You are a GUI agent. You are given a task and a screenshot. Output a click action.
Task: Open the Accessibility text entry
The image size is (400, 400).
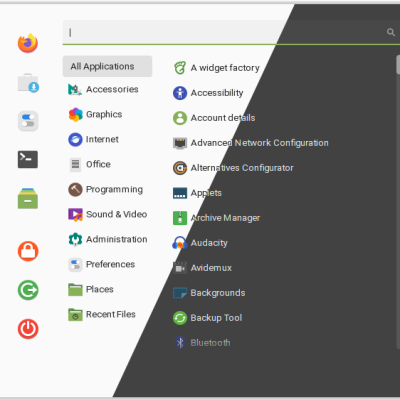[217, 93]
